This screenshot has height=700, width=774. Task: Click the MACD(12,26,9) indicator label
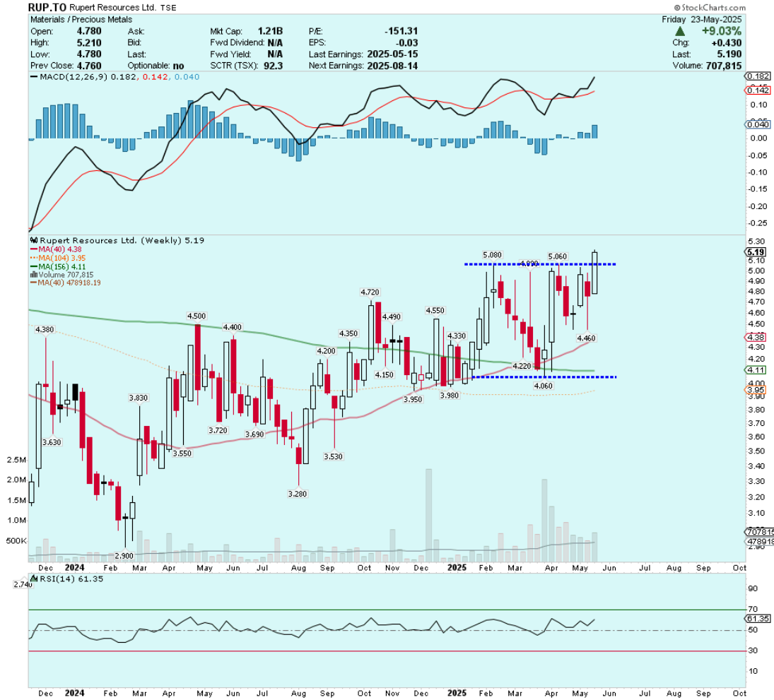click(74, 77)
